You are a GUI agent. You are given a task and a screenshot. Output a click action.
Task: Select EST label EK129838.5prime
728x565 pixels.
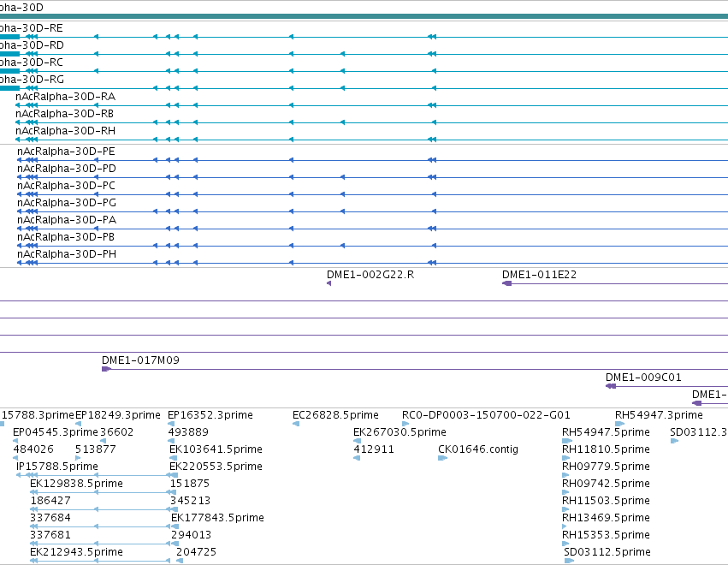click(77, 484)
